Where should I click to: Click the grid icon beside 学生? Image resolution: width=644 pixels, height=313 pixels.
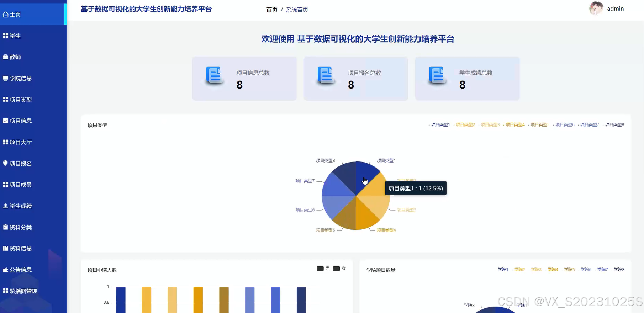click(x=6, y=36)
